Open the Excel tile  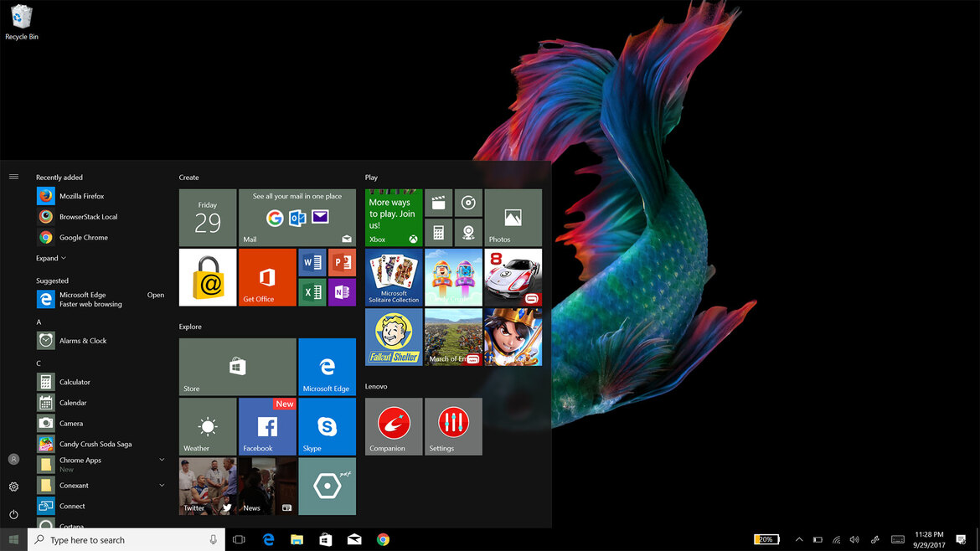coord(312,291)
